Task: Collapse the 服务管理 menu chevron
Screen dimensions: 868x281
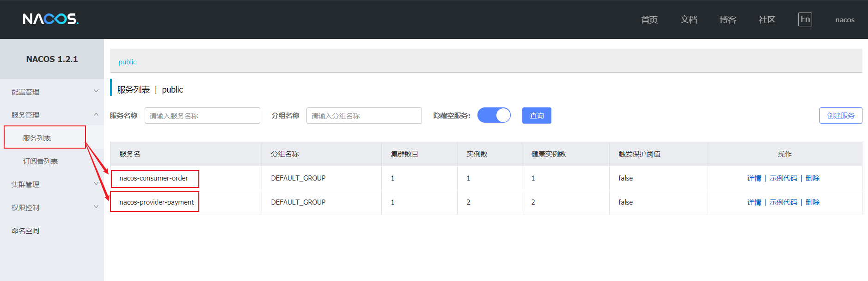Action: (96, 114)
